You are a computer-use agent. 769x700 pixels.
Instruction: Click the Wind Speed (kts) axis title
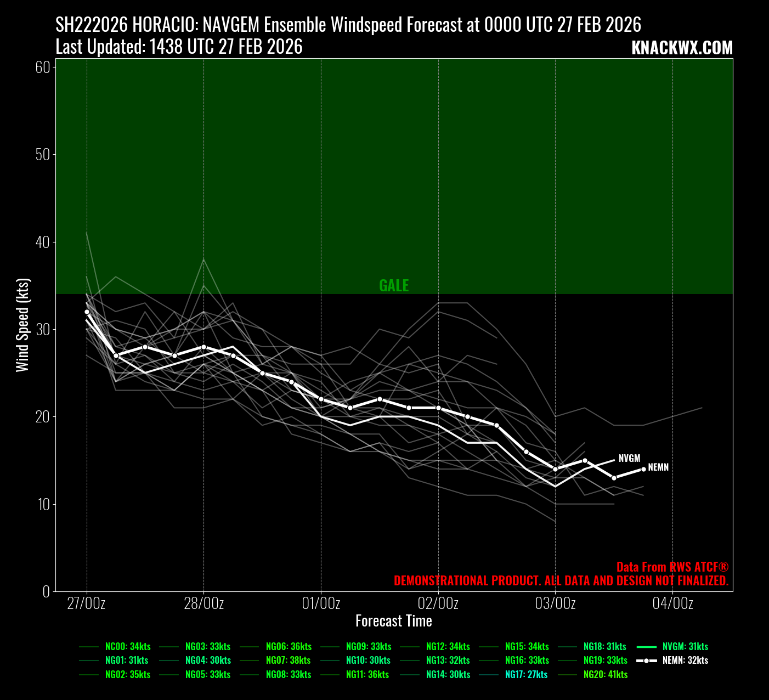[22, 325]
